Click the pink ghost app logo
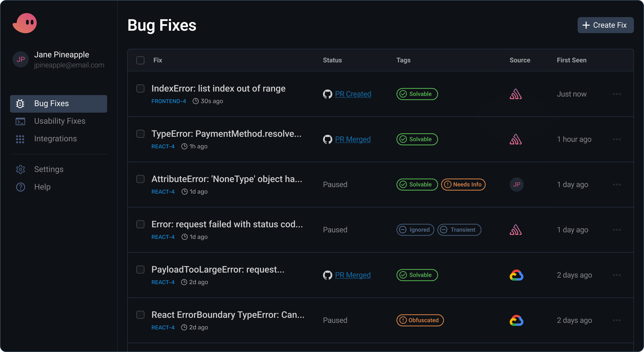Viewport: 644px width, 352px height. pyautogui.click(x=25, y=23)
